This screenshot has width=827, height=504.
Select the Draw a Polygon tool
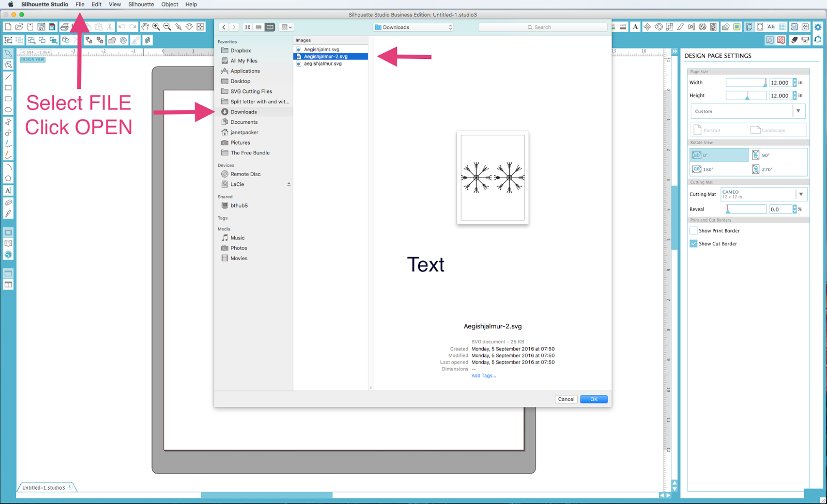point(8,179)
